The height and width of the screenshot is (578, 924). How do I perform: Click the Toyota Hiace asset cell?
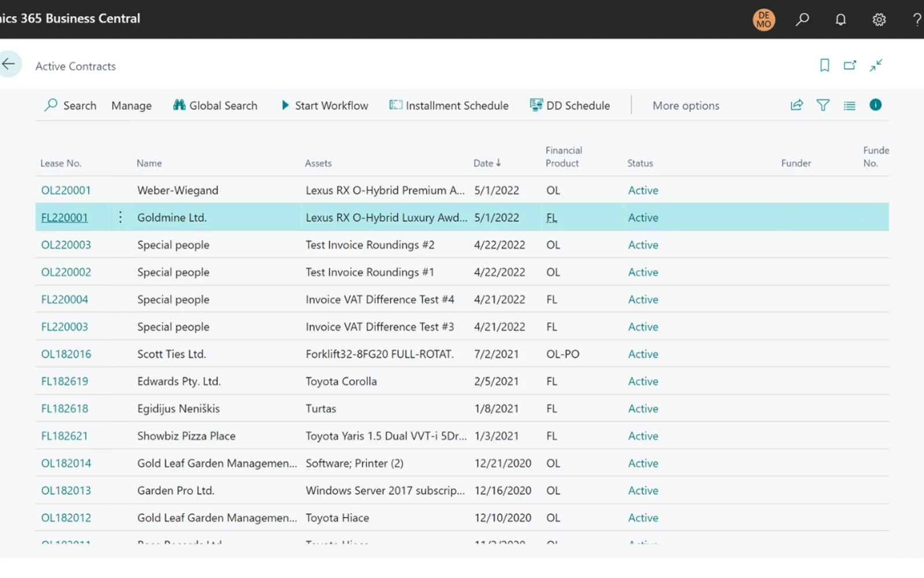click(337, 517)
